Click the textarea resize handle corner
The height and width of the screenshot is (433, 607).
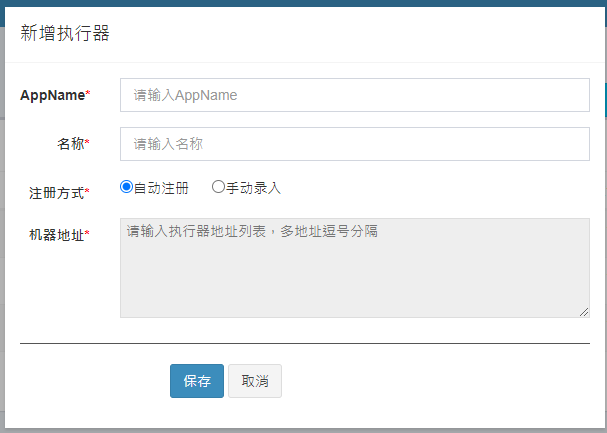click(584, 312)
